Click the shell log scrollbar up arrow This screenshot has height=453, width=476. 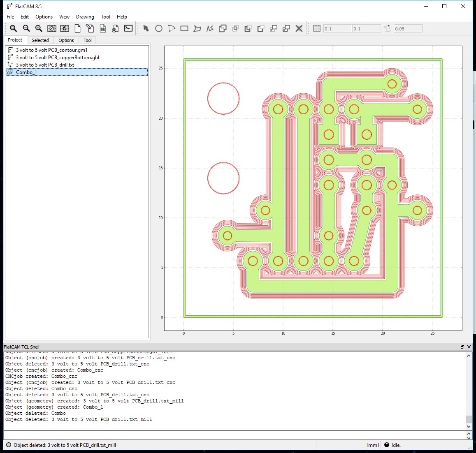(469, 356)
